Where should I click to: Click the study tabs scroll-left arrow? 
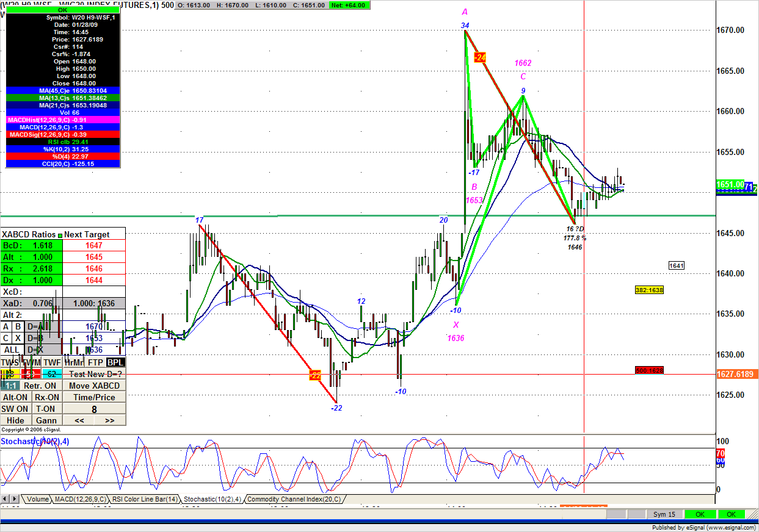click(5, 499)
